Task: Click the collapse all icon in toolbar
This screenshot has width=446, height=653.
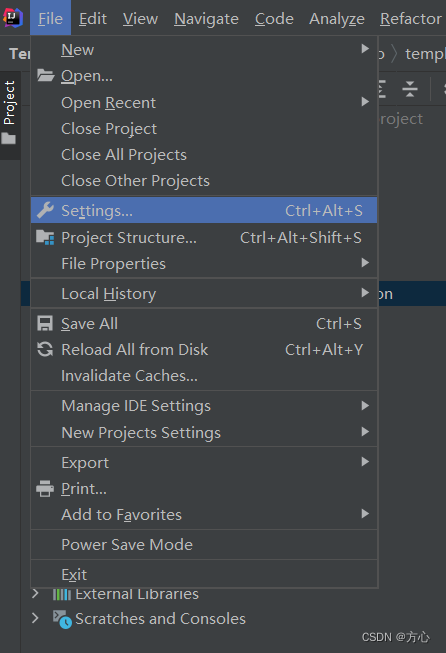Action: [410, 89]
